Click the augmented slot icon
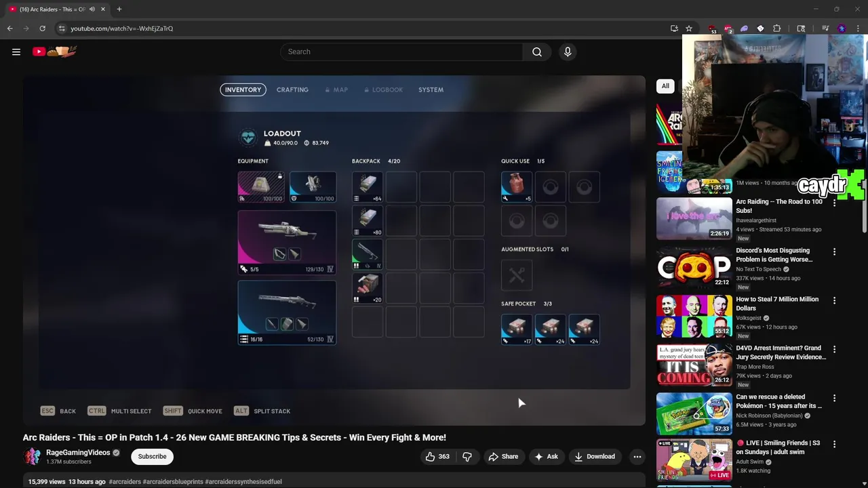Image resolution: width=868 pixels, height=488 pixels. coord(517,275)
